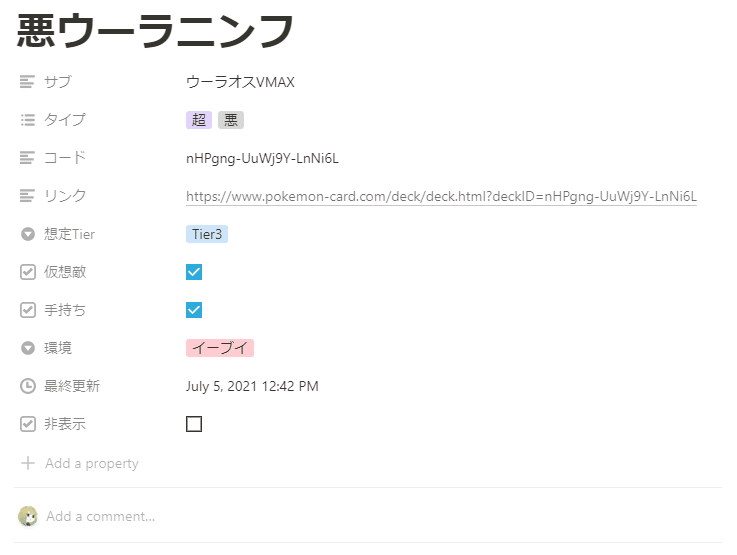This screenshot has width=737, height=555.
Task: Open the イーブイ environment select value
Action: click(x=220, y=348)
